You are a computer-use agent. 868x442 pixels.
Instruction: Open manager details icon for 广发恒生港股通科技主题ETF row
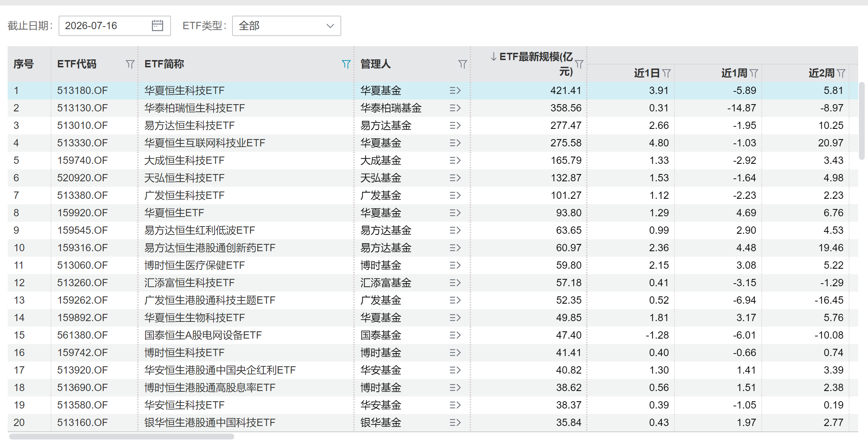coord(455,300)
